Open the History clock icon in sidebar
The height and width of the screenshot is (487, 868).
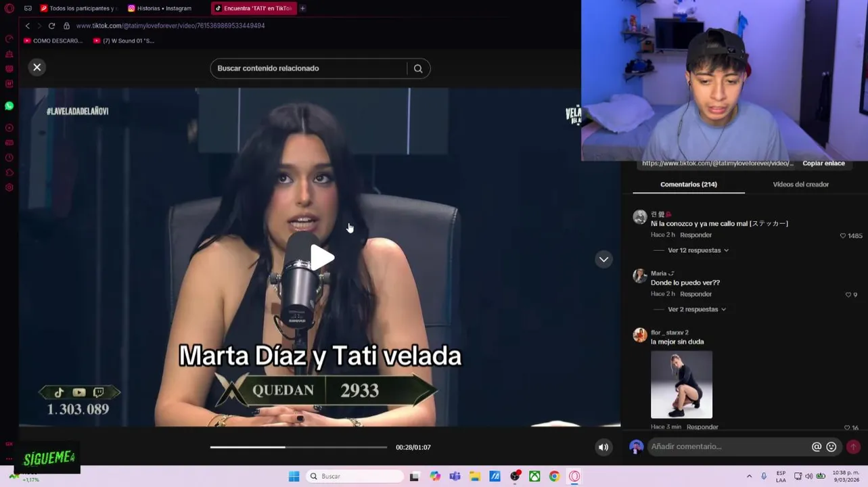point(9,158)
